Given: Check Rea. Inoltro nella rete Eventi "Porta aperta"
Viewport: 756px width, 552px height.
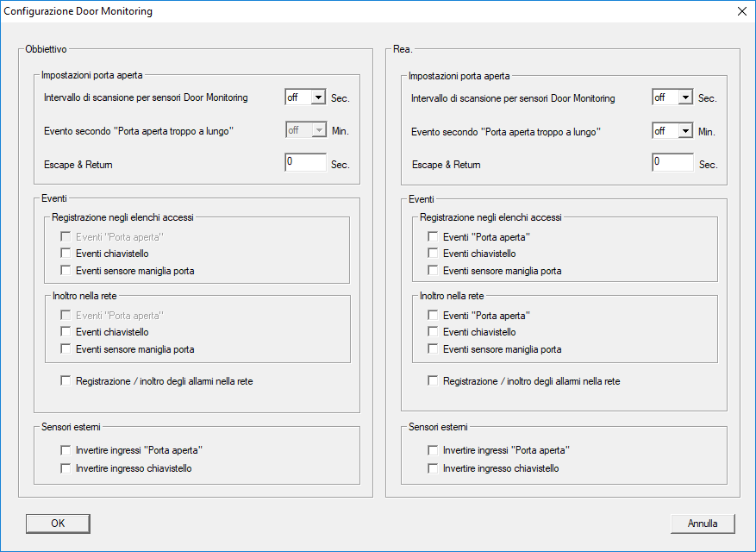Looking at the screenshot, I should coord(434,316).
